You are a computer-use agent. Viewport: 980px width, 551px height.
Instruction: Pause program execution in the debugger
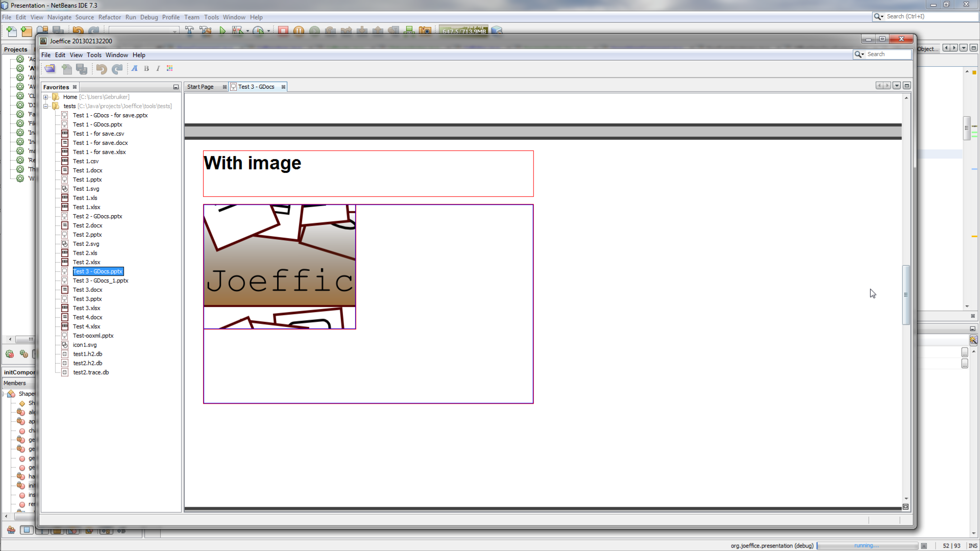(299, 31)
